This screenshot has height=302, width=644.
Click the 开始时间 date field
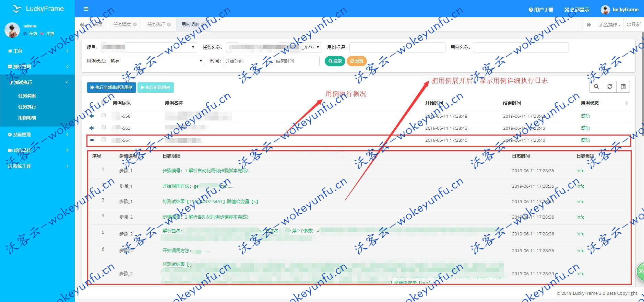tap(247, 61)
